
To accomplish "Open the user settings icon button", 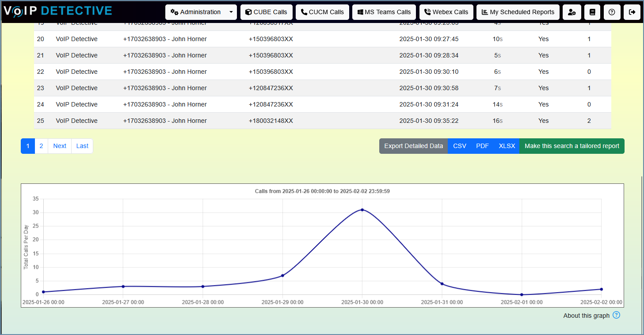I will 572,12.
